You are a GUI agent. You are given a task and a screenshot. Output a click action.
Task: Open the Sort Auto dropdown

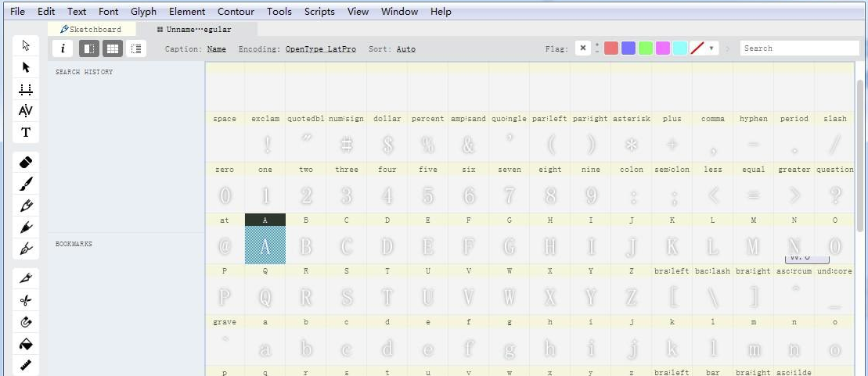pyautogui.click(x=405, y=48)
